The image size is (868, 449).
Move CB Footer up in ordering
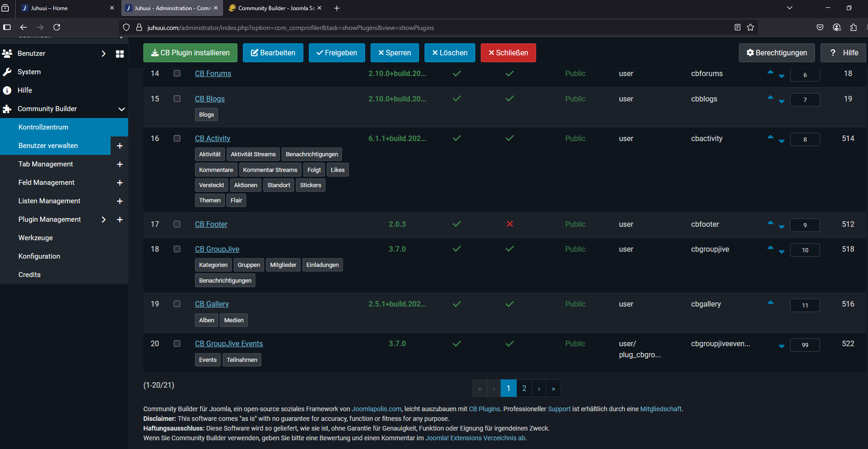pos(770,222)
